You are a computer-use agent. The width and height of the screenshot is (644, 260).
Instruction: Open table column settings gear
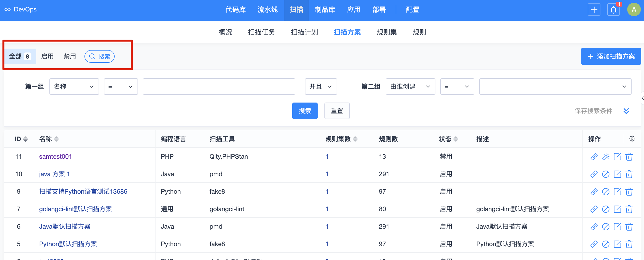pyautogui.click(x=632, y=139)
